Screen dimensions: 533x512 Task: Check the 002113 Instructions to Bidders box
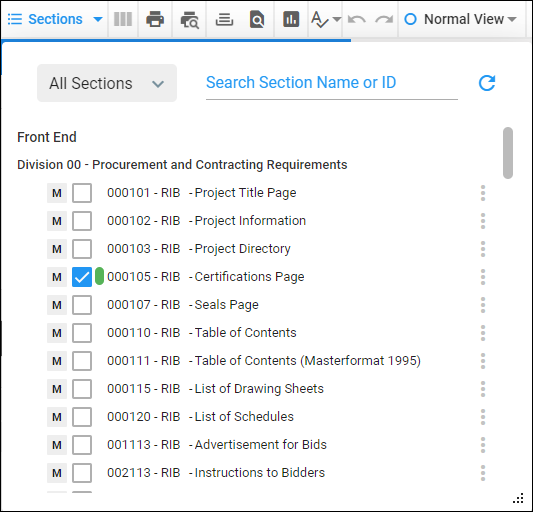coord(82,473)
